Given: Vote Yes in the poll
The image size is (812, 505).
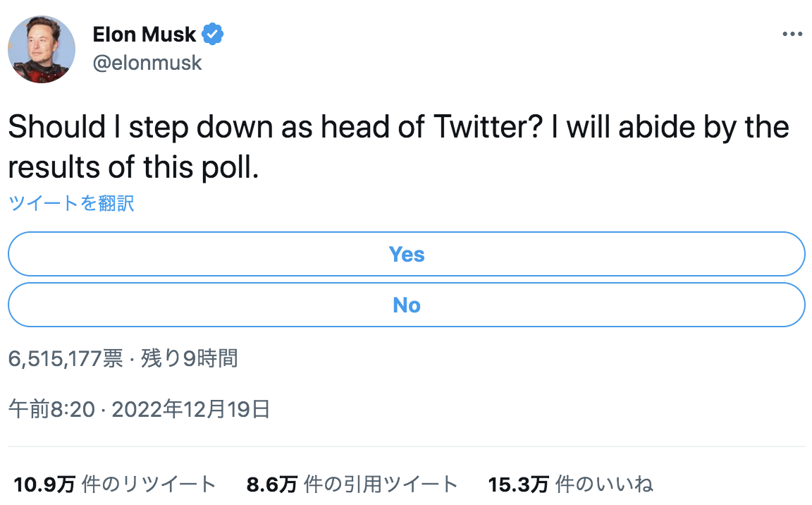Looking at the screenshot, I should [407, 254].
